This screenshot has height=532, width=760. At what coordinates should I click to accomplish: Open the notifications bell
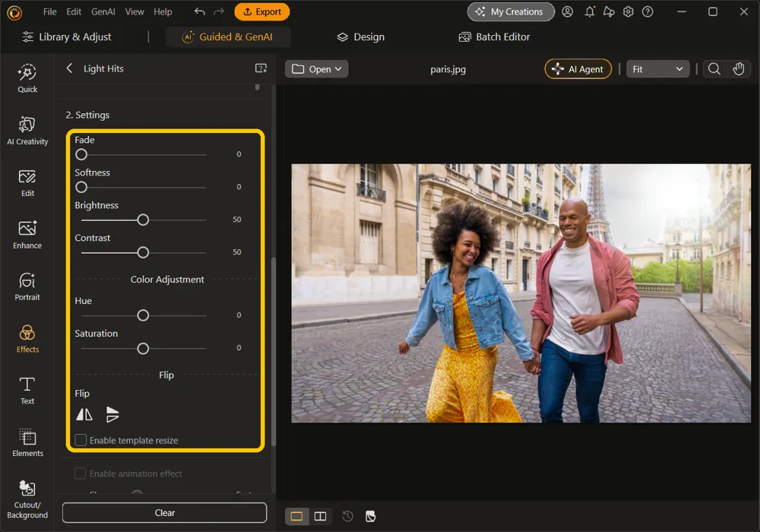tap(590, 11)
